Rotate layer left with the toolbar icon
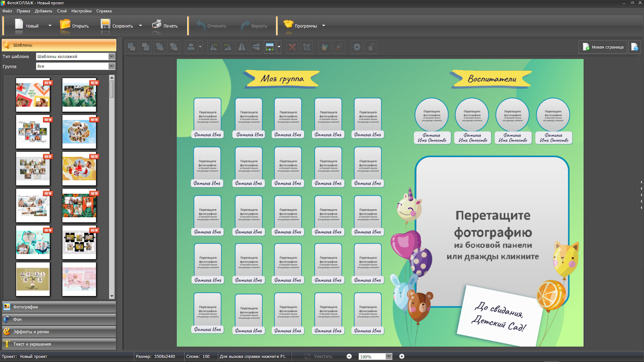Screen dimensions: 644x362 [214, 47]
